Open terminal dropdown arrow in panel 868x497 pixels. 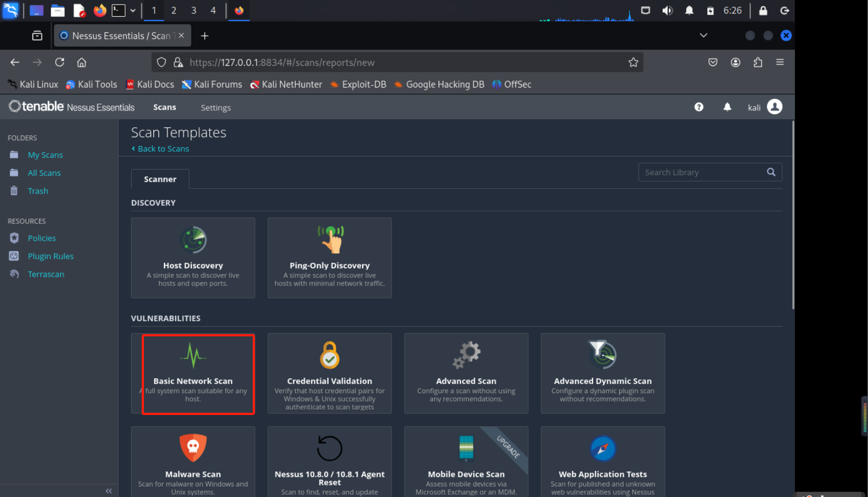pos(133,11)
